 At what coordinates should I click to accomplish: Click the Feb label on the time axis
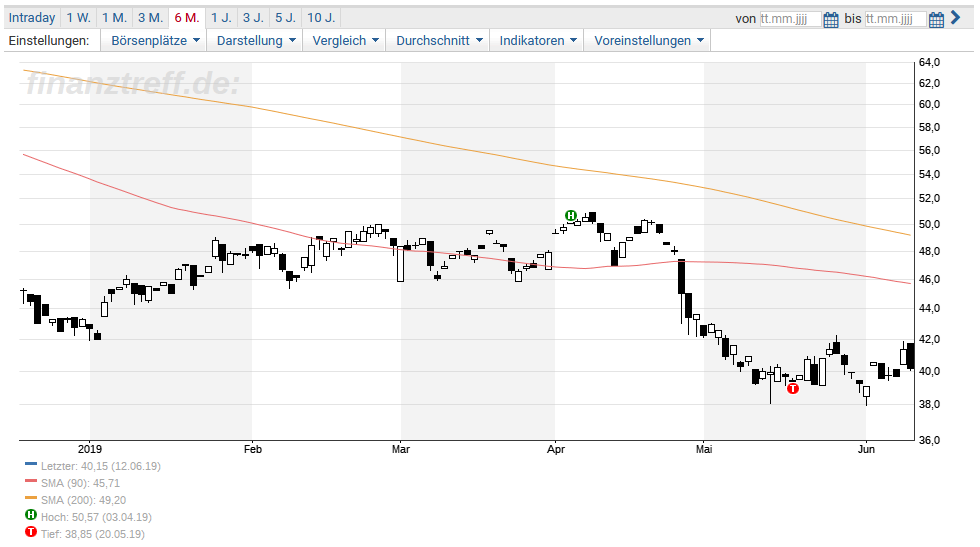pyautogui.click(x=252, y=449)
